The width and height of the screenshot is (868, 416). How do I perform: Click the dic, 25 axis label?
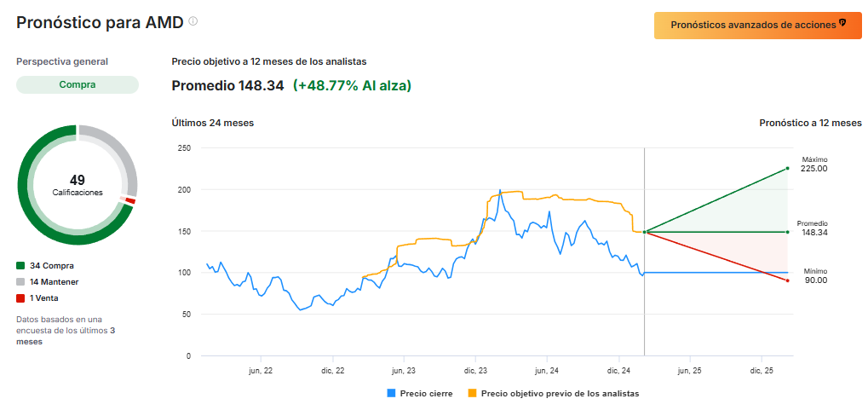(762, 369)
